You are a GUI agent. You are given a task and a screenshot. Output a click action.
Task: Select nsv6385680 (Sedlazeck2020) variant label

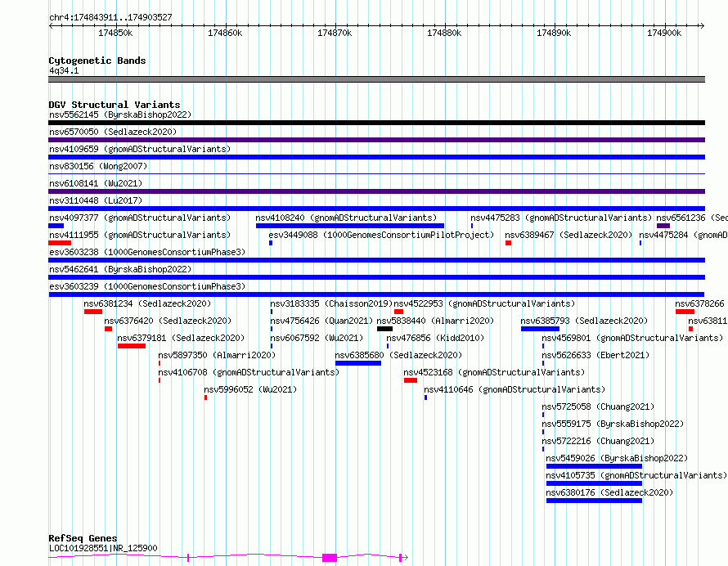pyautogui.click(x=398, y=355)
